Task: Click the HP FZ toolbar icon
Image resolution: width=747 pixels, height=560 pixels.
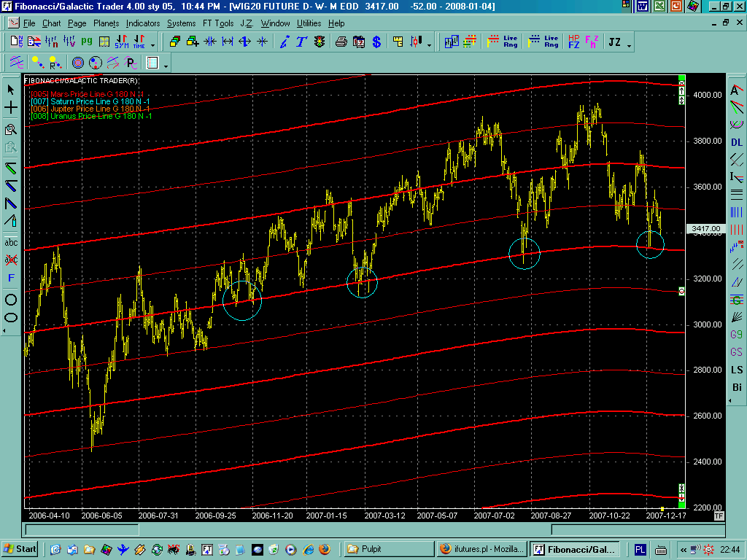Action: [573, 42]
